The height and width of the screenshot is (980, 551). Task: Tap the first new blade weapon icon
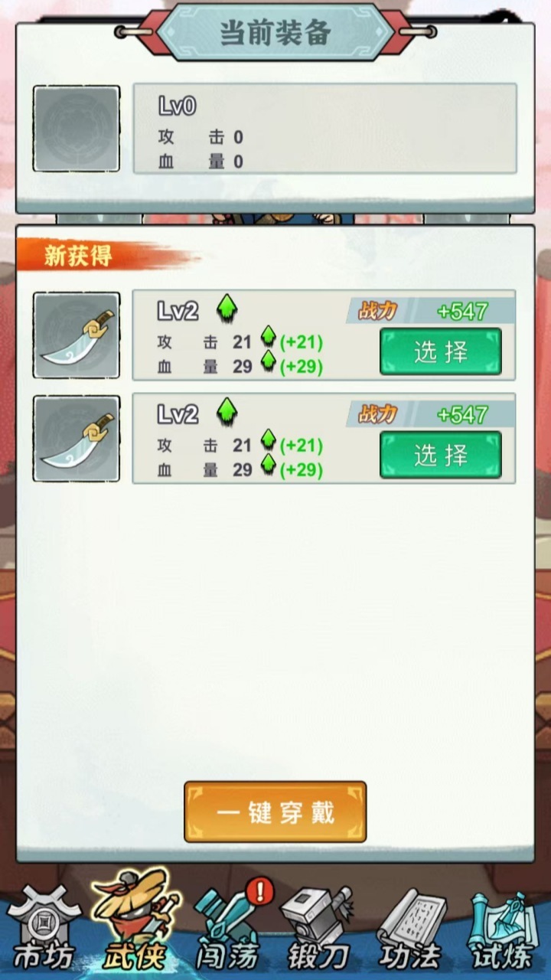(77, 335)
